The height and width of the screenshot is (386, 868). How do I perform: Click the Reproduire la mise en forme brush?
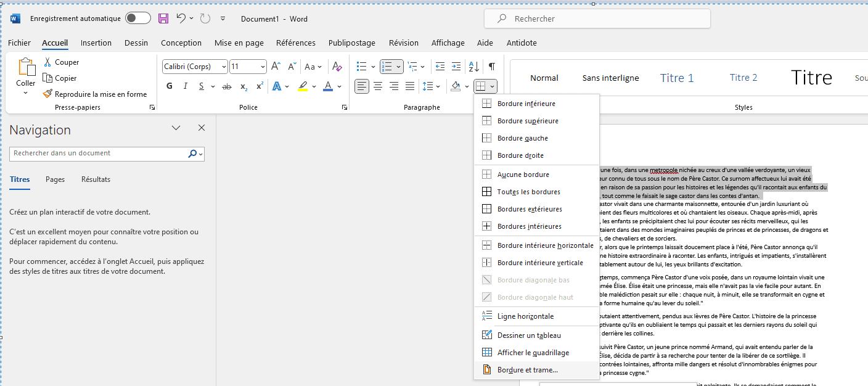pyautogui.click(x=94, y=94)
